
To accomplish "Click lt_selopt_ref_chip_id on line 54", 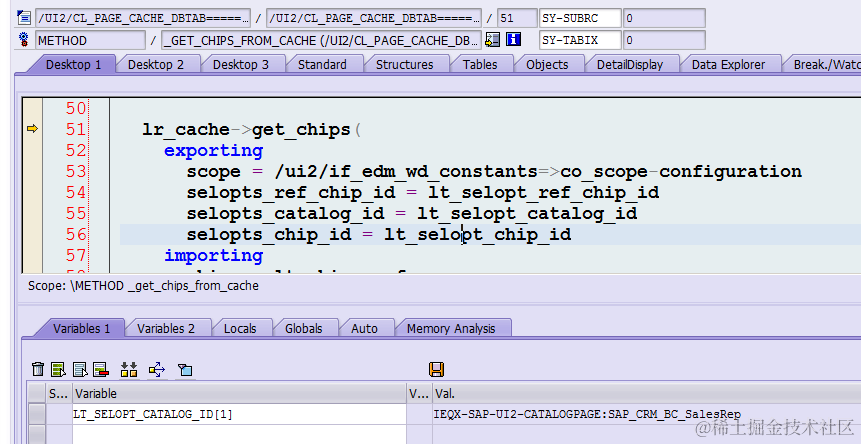I will tap(544, 192).
